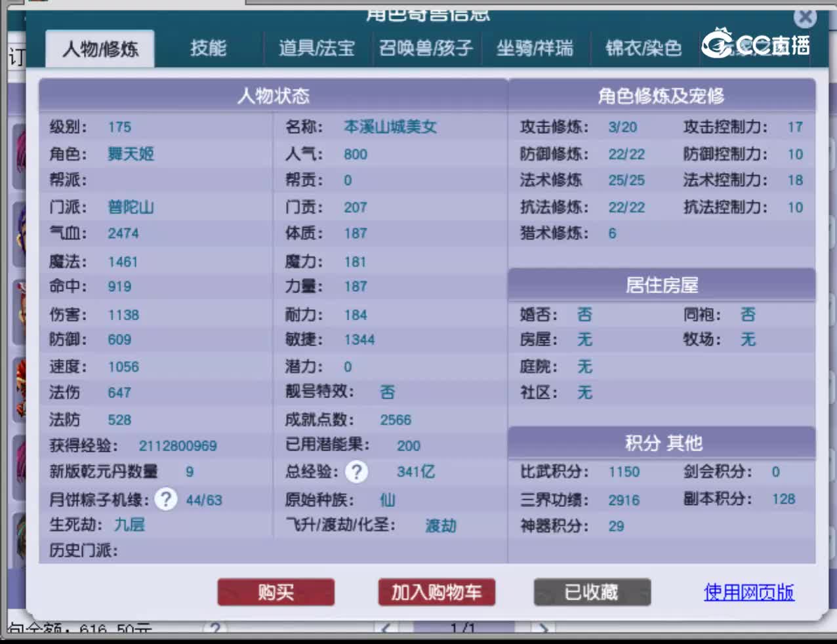Click the 加入购物车 cart button
This screenshot has width=837, height=644.
coord(436,592)
